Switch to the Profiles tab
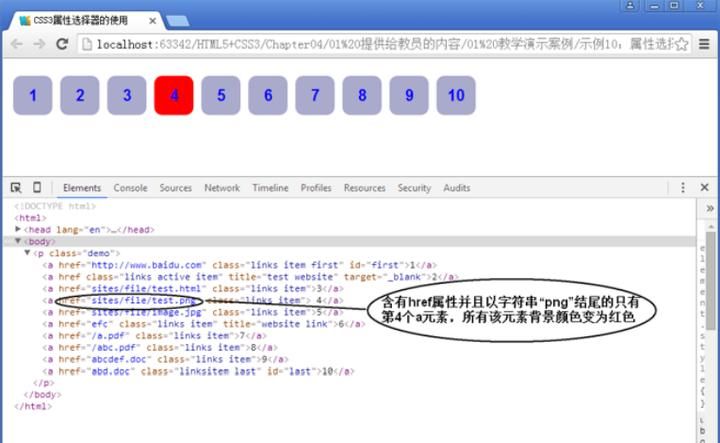 click(316, 188)
